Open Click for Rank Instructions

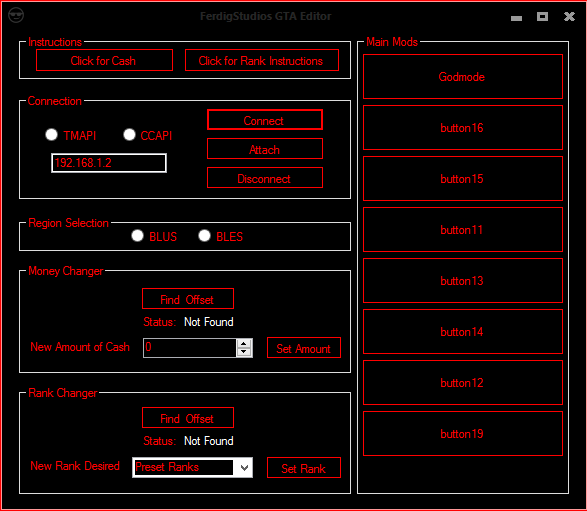(x=262, y=60)
